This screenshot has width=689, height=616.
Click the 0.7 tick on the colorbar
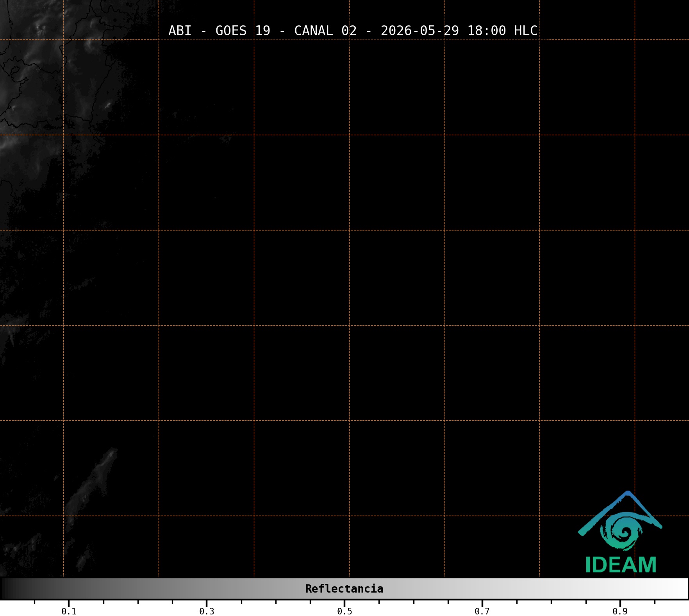482,611
